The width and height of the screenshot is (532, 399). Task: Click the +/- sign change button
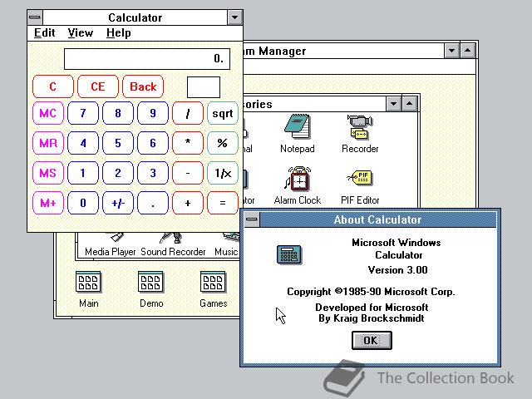pos(118,203)
